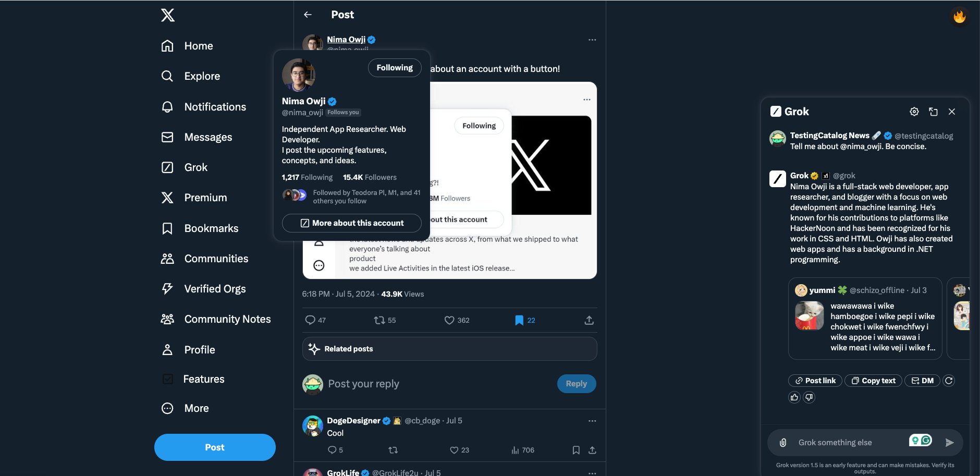Screen dimensions: 980x476
Task: Expand Related posts section
Action: [x=450, y=349]
